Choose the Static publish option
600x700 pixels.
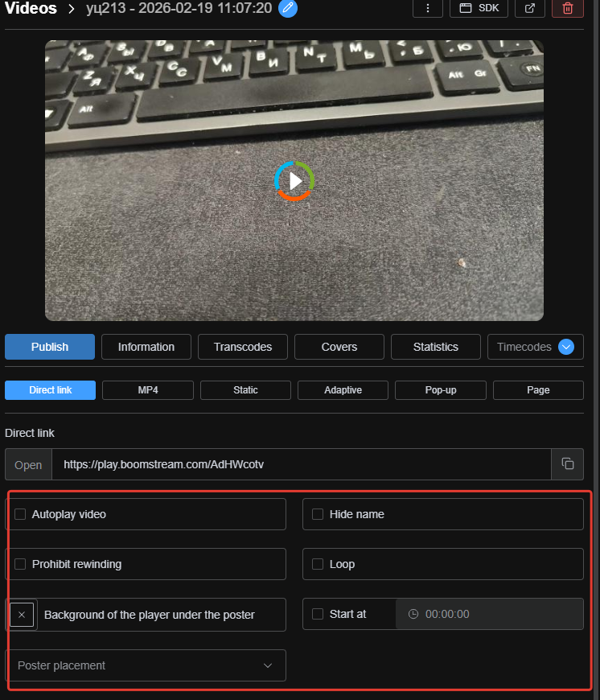click(x=245, y=390)
